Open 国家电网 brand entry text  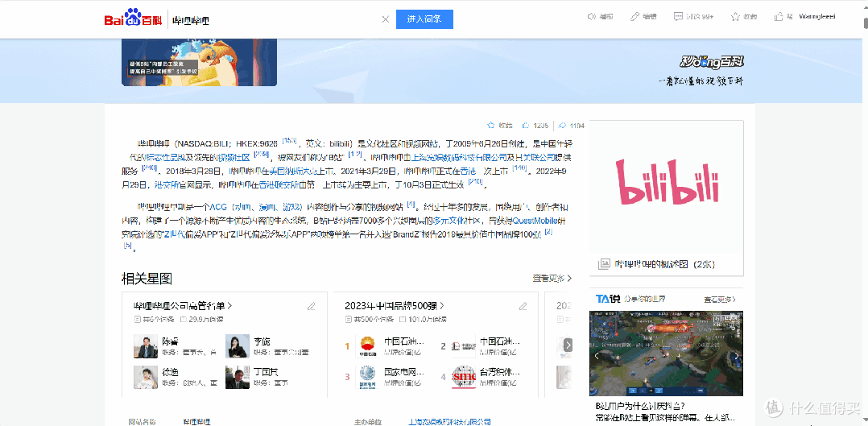click(x=404, y=372)
